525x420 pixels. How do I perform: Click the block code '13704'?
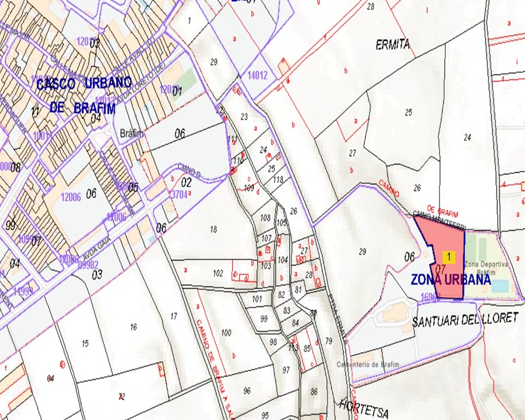[177, 194]
